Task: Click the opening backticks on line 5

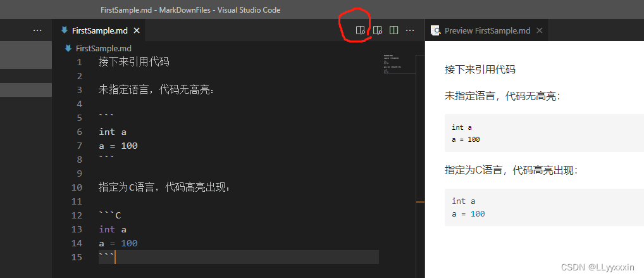Action: point(106,117)
